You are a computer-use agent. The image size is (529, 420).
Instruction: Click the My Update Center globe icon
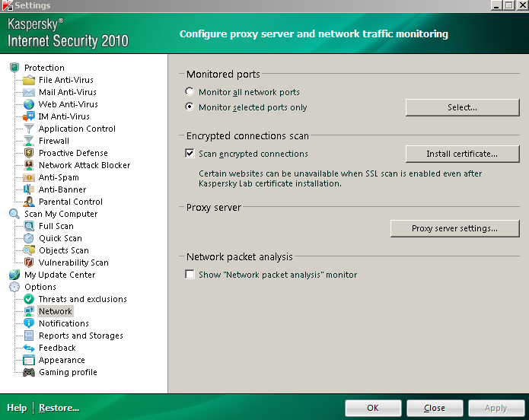[x=14, y=275]
